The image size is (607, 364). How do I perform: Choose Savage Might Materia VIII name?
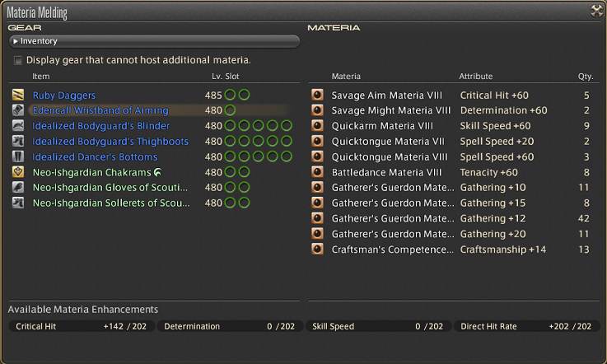tap(391, 110)
